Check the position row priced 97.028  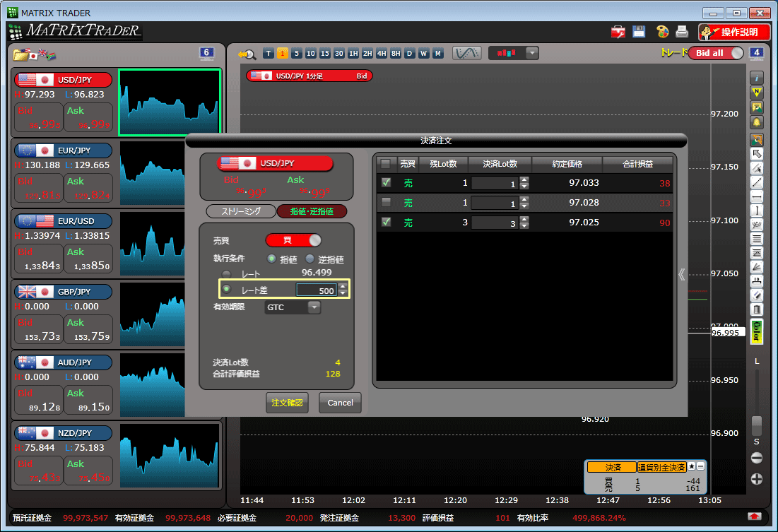(386, 202)
